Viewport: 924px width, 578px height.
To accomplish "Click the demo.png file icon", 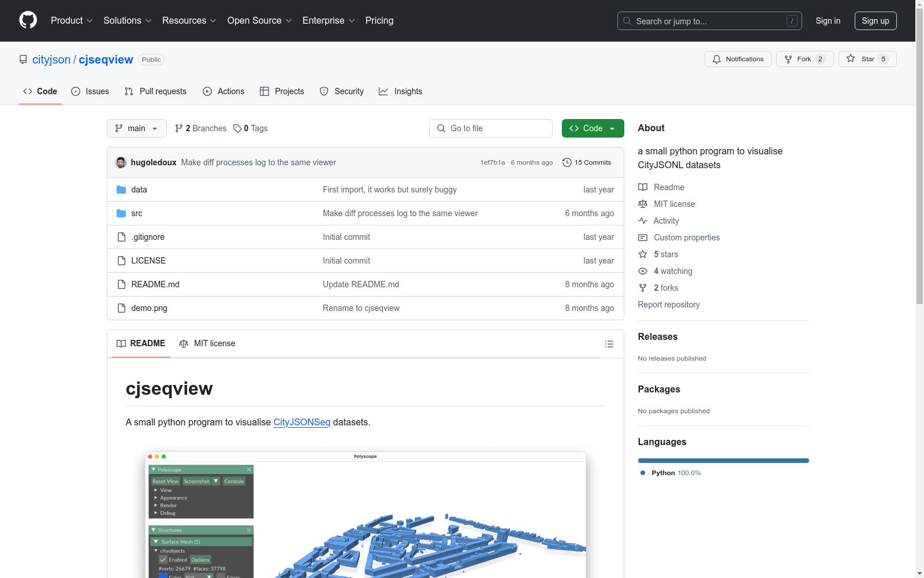I will click(x=121, y=308).
